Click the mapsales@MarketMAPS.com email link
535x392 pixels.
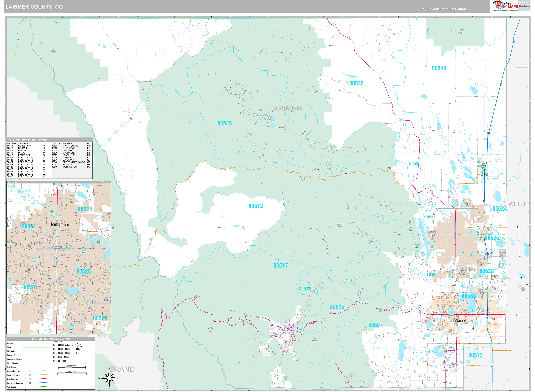pyautogui.click(x=525, y=6)
